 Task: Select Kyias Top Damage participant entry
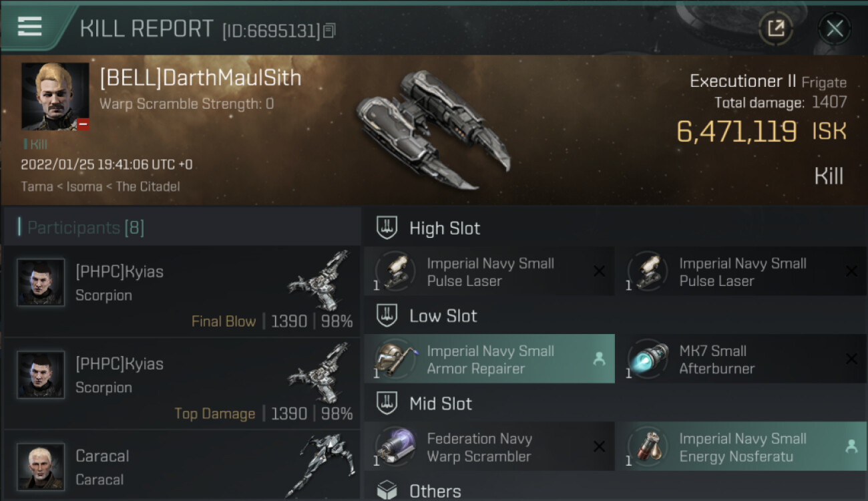click(x=182, y=383)
